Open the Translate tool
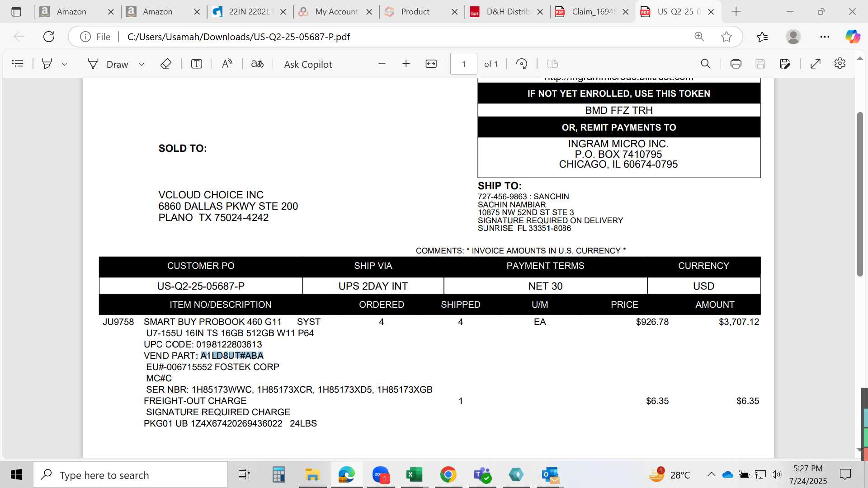Screen dimensions: 868x488 point(257,64)
